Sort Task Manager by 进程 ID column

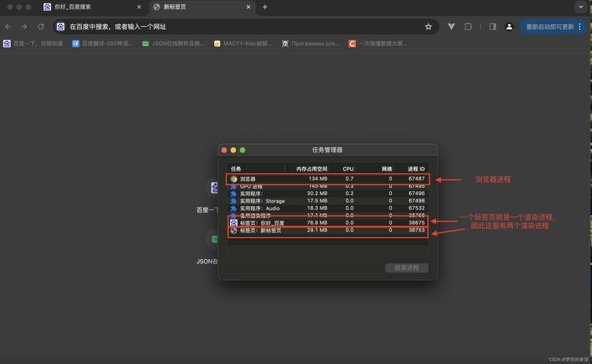(416, 169)
